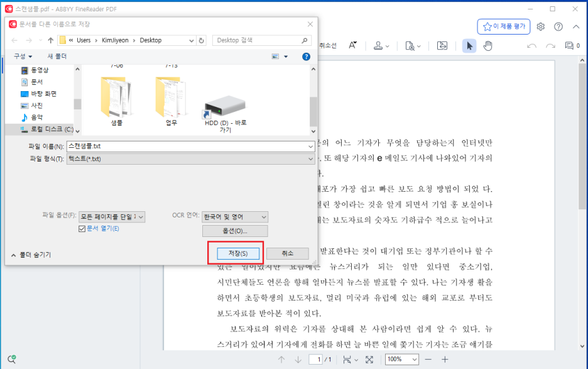Click the '저장(S)' save button
The height and width of the screenshot is (369, 588).
click(x=238, y=253)
